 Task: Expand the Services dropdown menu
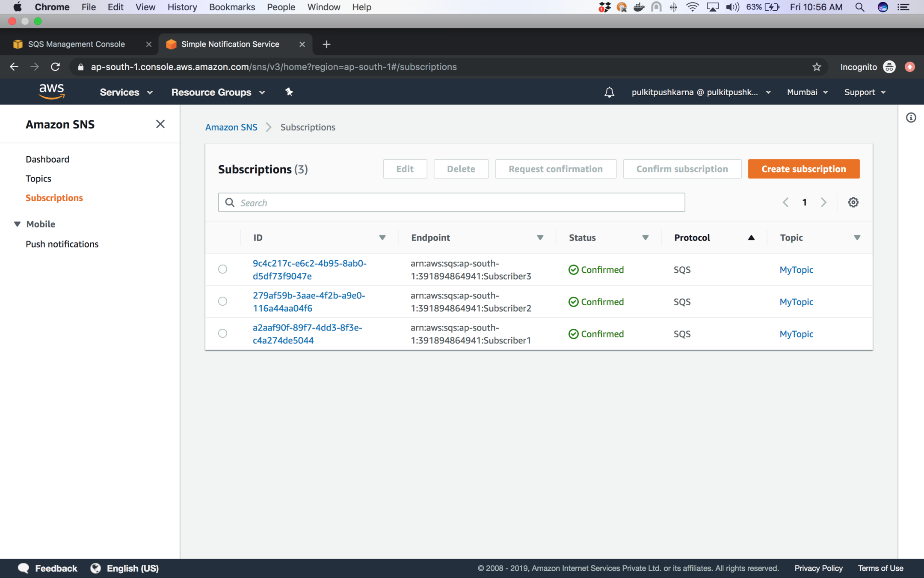pos(126,92)
